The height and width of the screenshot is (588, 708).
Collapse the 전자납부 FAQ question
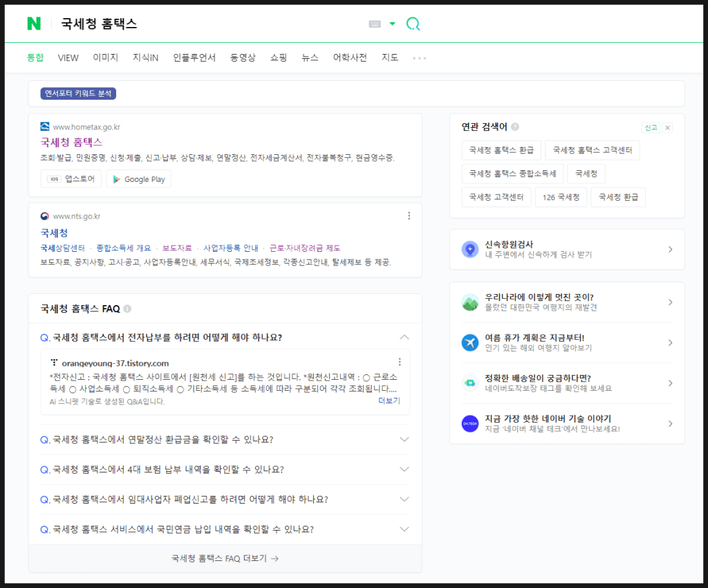pos(404,338)
